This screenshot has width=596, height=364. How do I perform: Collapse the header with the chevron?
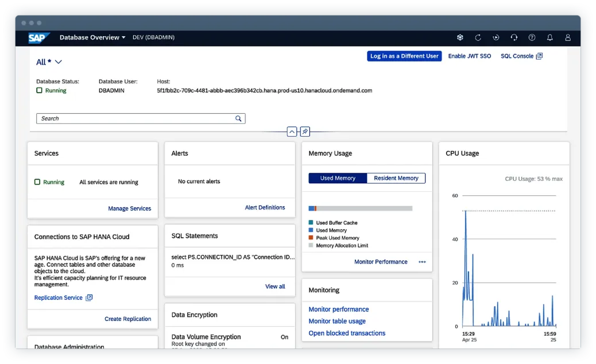(292, 131)
